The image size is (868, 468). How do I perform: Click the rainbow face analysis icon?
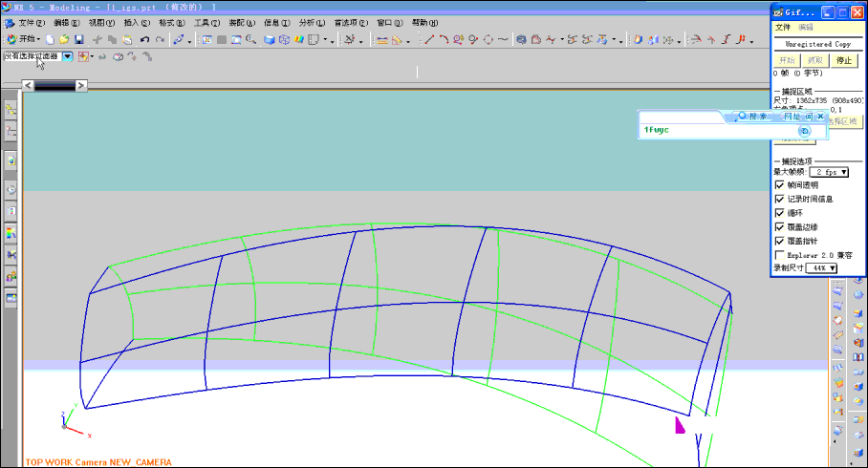tap(299, 39)
